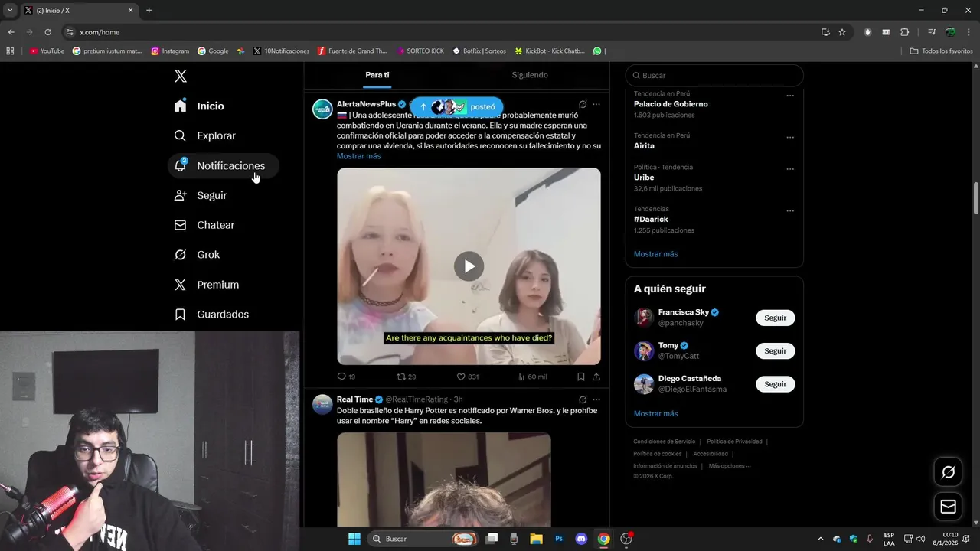This screenshot has width=980, height=551.
Task: View analytics 60 mil on AlertaNewsPlus post
Action: 531,377
